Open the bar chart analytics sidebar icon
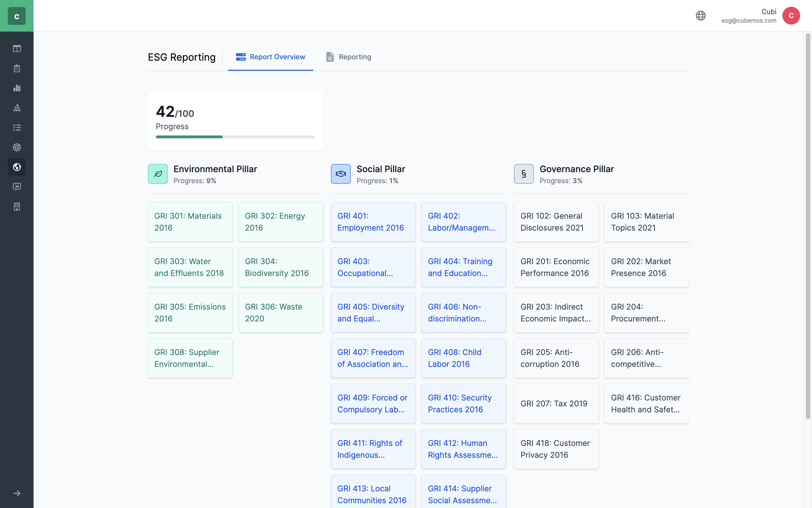Image resolution: width=812 pixels, height=508 pixels. [17, 88]
